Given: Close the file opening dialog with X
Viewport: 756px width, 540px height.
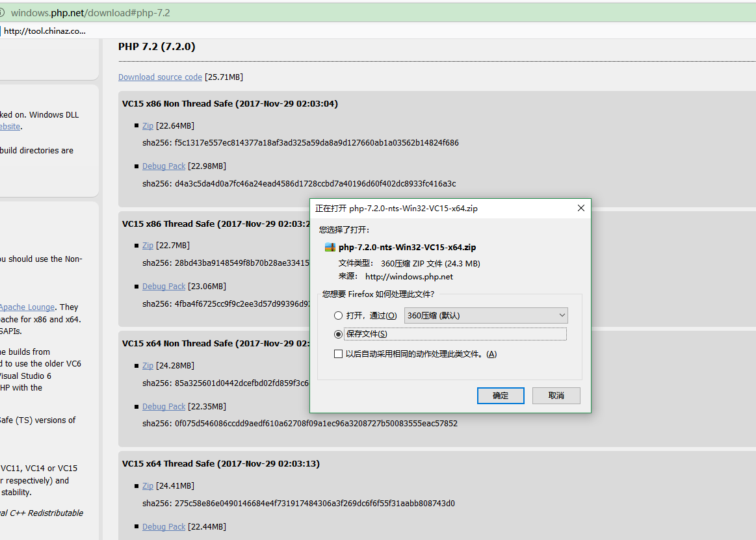Looking at the screenshot, I should 581,208.
